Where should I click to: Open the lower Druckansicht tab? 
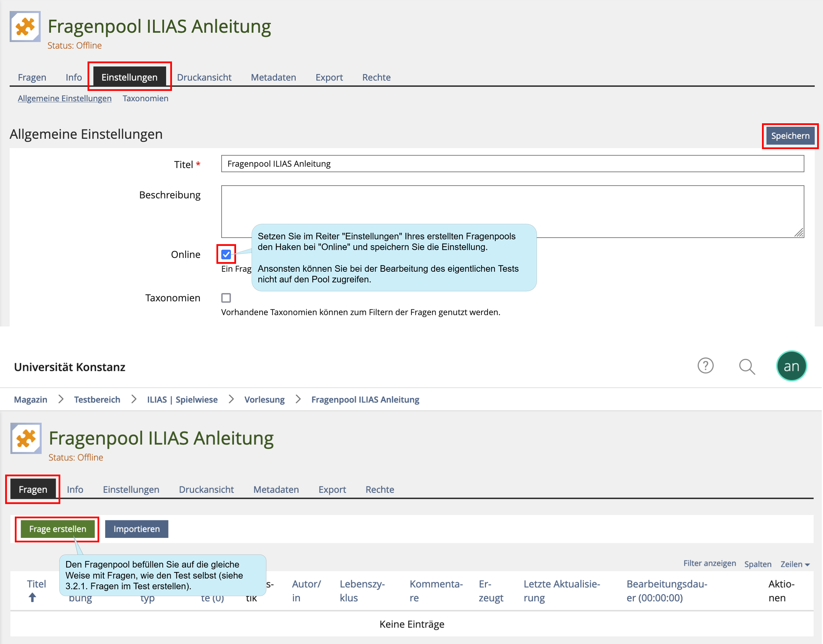click(206, 489)
